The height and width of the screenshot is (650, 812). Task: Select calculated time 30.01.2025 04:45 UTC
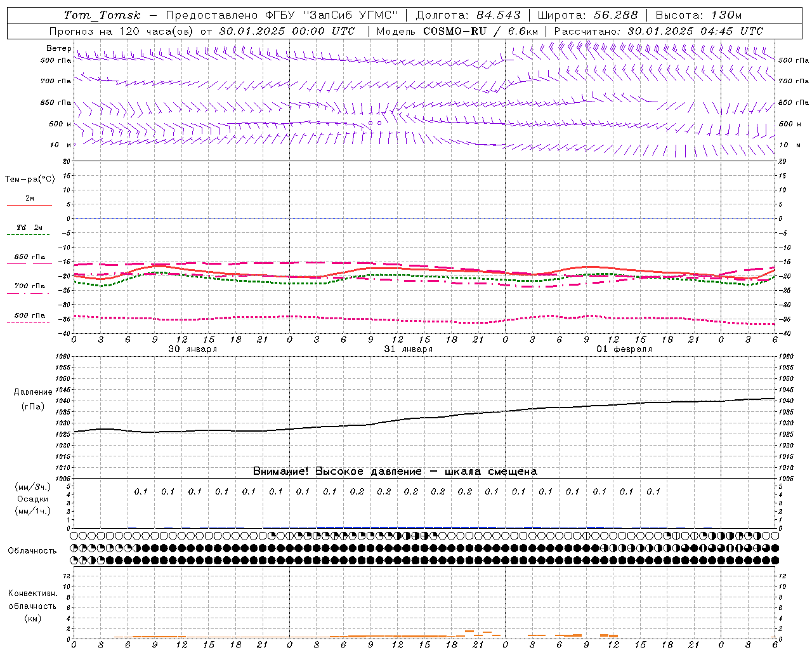coord(695,31)
